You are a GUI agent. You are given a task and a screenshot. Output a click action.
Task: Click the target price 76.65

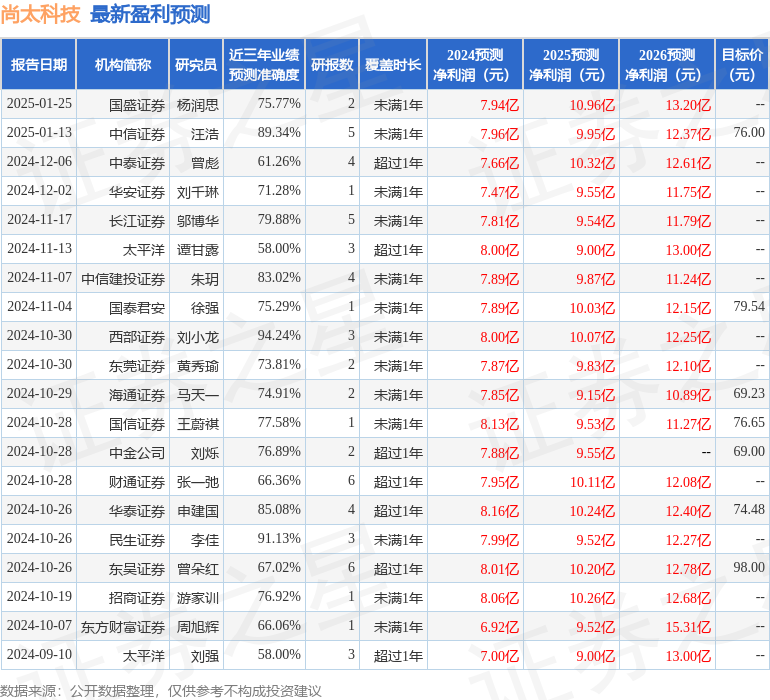pos(749,422)
